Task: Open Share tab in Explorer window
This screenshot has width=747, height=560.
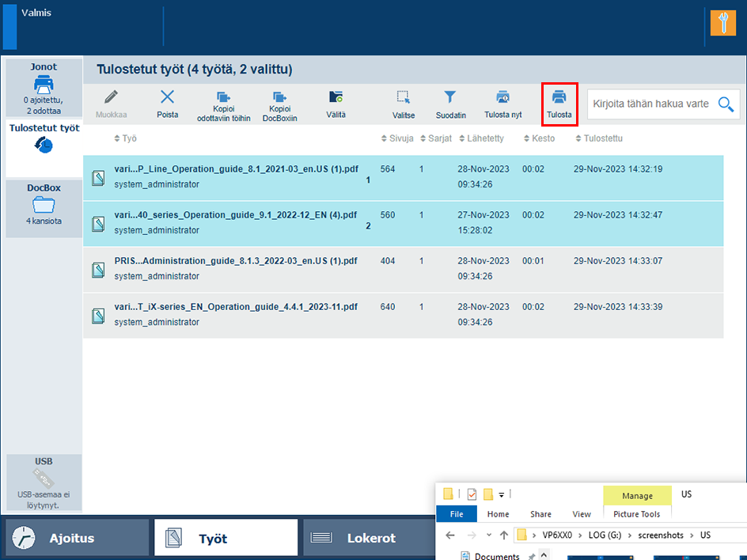Action: (540, 514)
